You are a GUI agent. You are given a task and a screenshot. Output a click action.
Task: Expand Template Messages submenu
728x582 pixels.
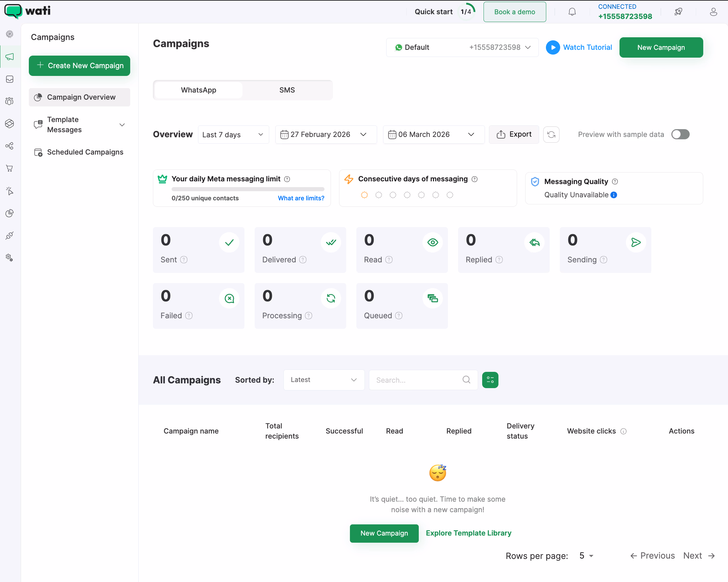click(122, 125)
